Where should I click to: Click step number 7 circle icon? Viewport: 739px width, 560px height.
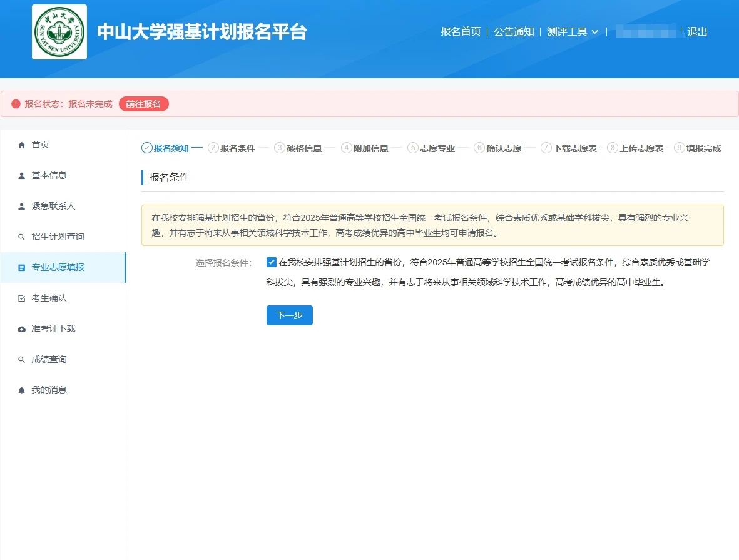coord(546,148)
